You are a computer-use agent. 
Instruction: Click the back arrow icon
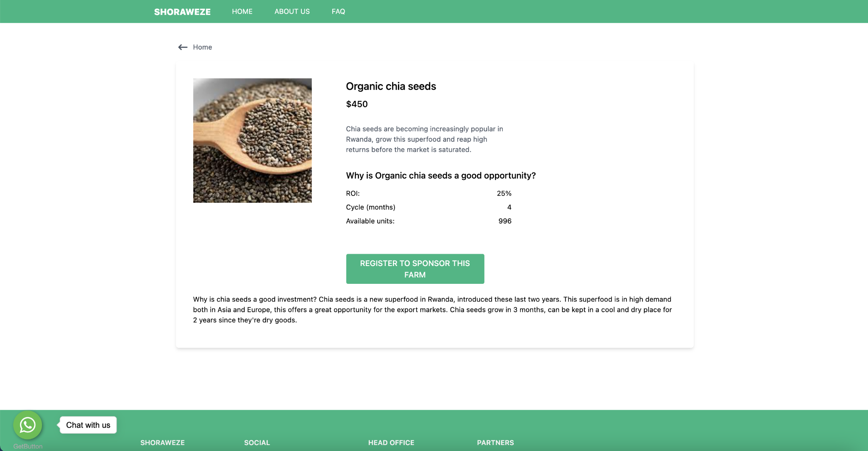183,47
